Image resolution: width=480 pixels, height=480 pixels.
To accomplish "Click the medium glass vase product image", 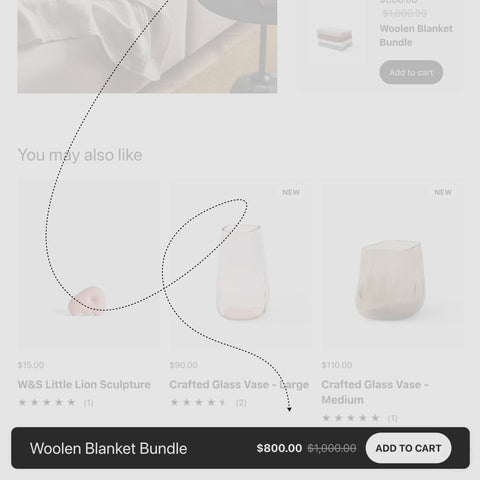I will [393, 265].
